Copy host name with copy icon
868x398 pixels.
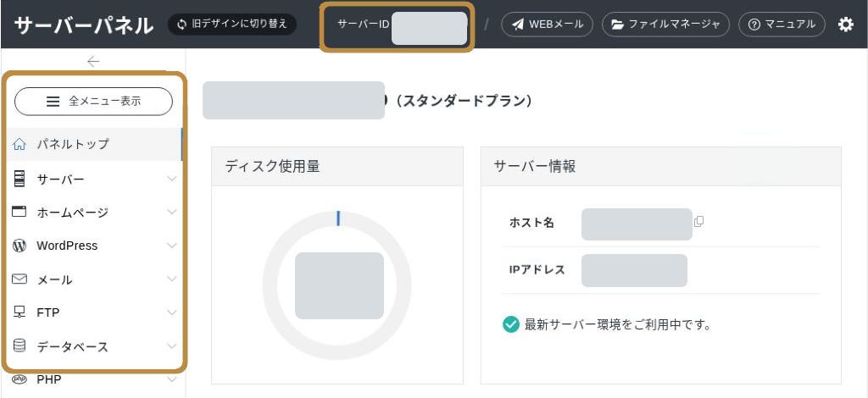(x=698, y=222)
